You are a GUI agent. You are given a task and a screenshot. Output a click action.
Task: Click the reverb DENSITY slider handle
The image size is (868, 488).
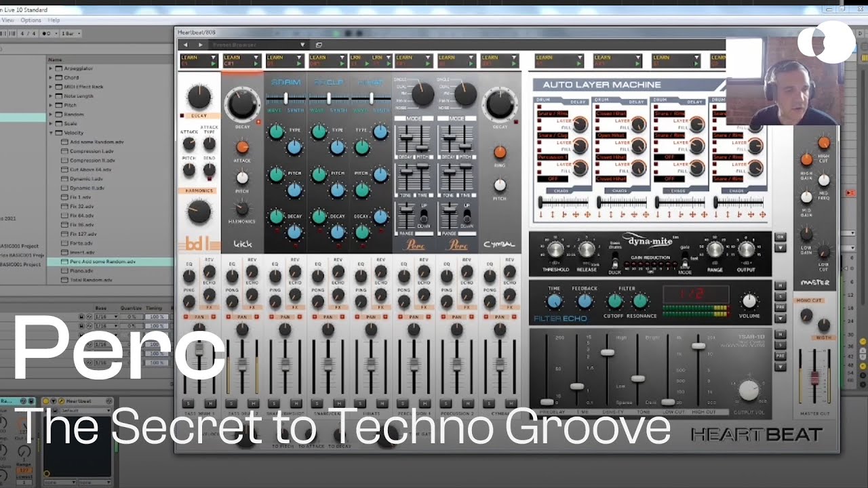(x=607, y=352)
